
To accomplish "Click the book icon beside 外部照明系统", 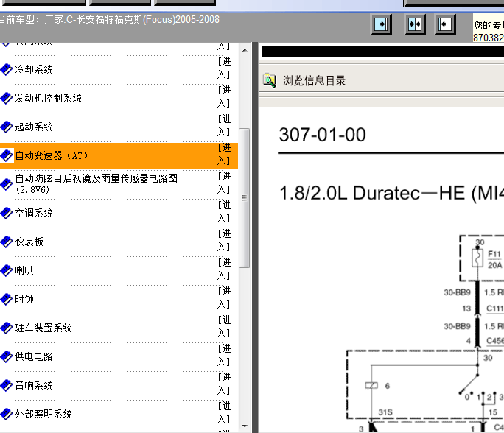I will (x=7, y=414).
